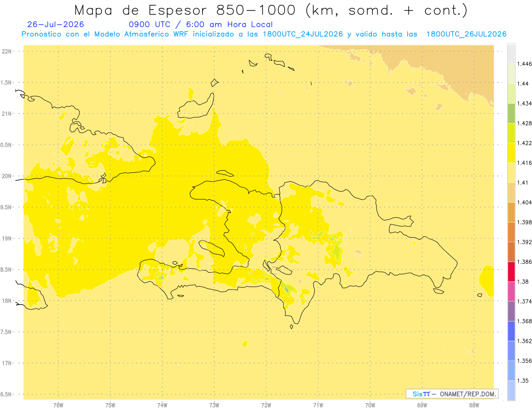Click the gray legend swatch above 1.446
Screen dimensions: 532x411
click(x=511, y=54)
